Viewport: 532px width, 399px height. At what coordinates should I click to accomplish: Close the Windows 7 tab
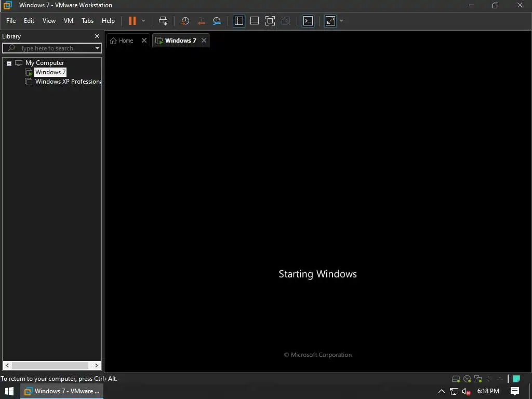[x=204, y=41]
